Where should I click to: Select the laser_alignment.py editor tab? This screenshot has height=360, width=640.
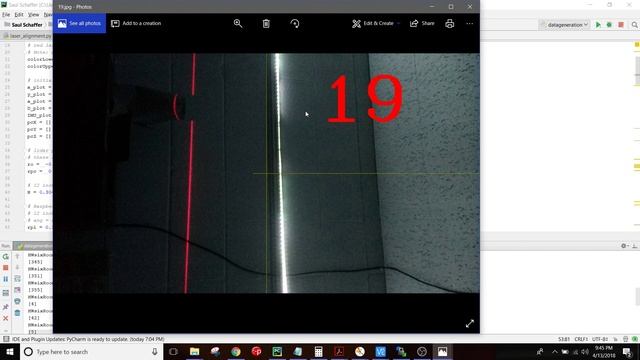[28, 36]
